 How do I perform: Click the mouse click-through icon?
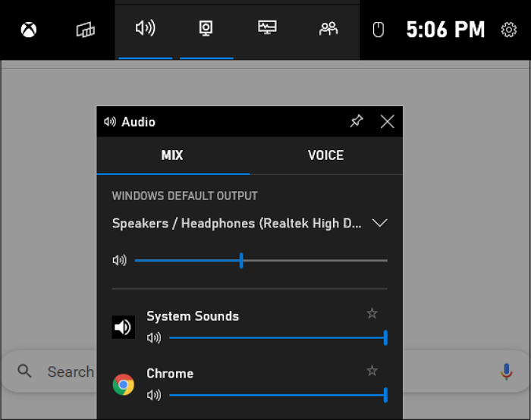tap(379, 30)
